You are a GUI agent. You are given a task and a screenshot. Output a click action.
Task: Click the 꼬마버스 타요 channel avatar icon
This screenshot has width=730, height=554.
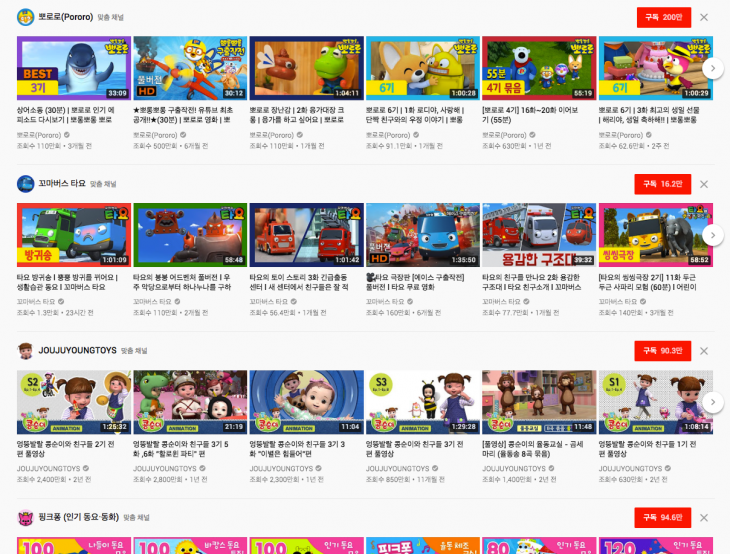[26, 184]
